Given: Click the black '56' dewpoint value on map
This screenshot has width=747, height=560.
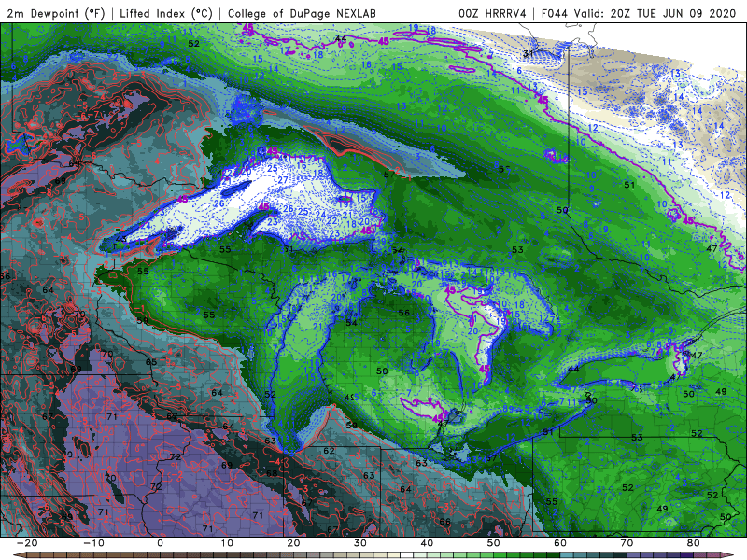Looking at the screenshot, I should pos(404,313).
